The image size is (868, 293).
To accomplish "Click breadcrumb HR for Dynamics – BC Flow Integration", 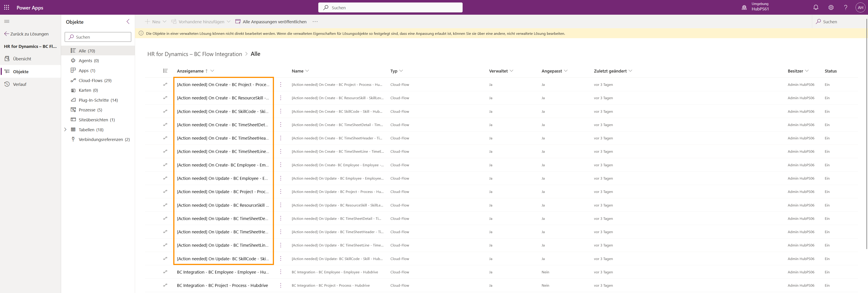I will [x=195, y=54].
